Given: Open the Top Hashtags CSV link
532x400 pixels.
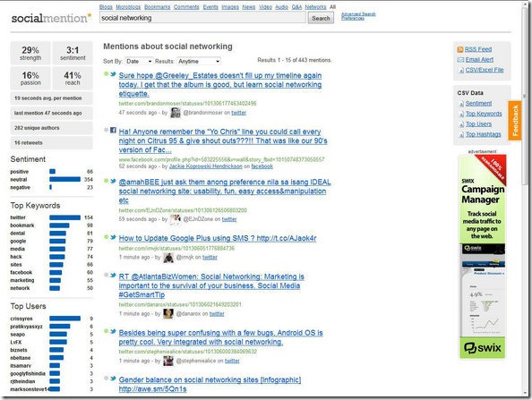Looking at the screenshot, I should tap(483, 134).
